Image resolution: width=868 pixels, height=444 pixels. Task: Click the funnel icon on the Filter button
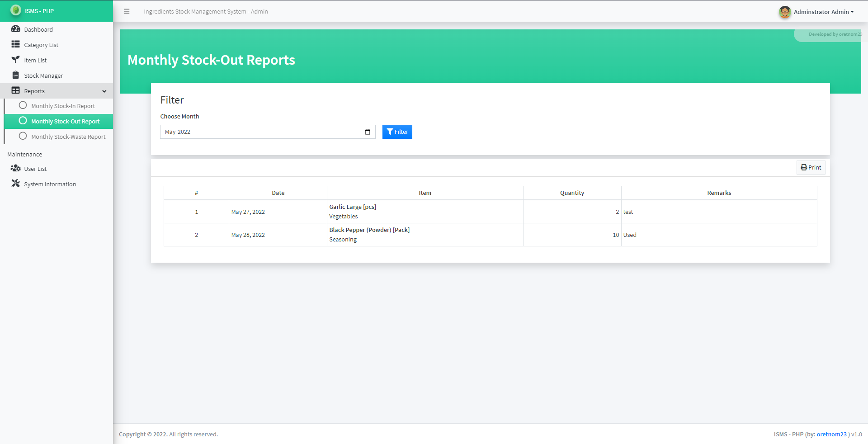390,132
